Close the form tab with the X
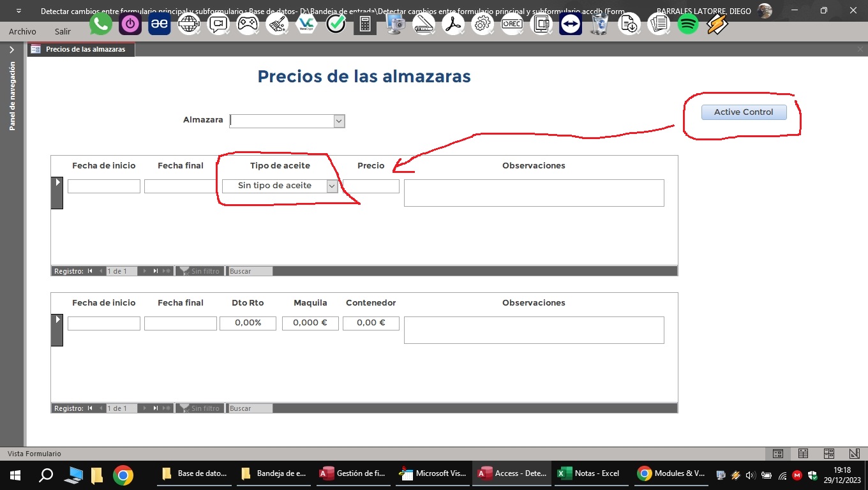The height and width of the screenshot is (490, 868). 860,49
